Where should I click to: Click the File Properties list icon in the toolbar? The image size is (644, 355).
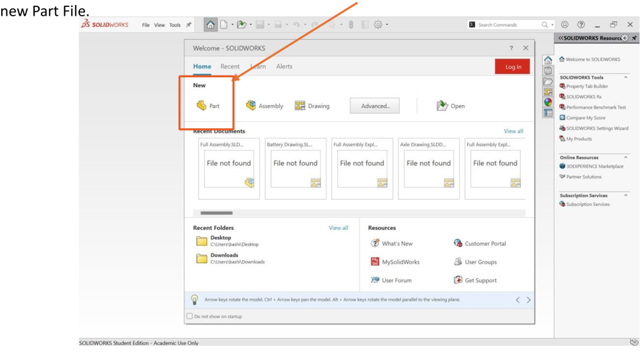pos(365,25)
